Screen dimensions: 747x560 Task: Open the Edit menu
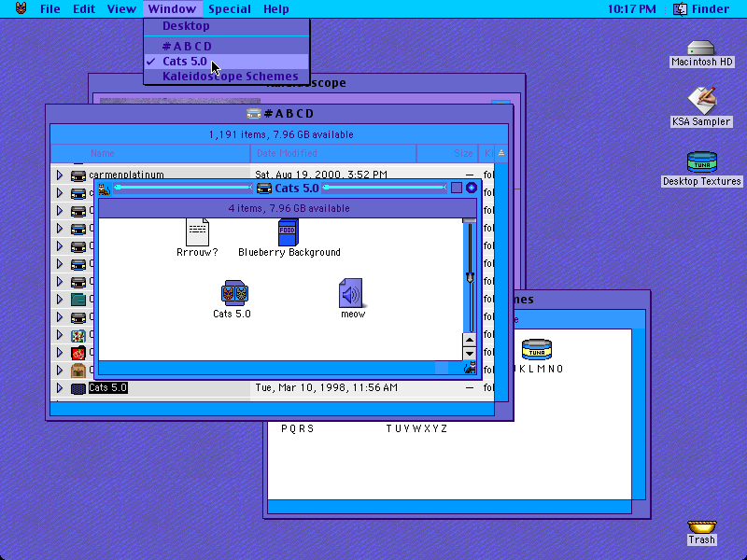84,8
